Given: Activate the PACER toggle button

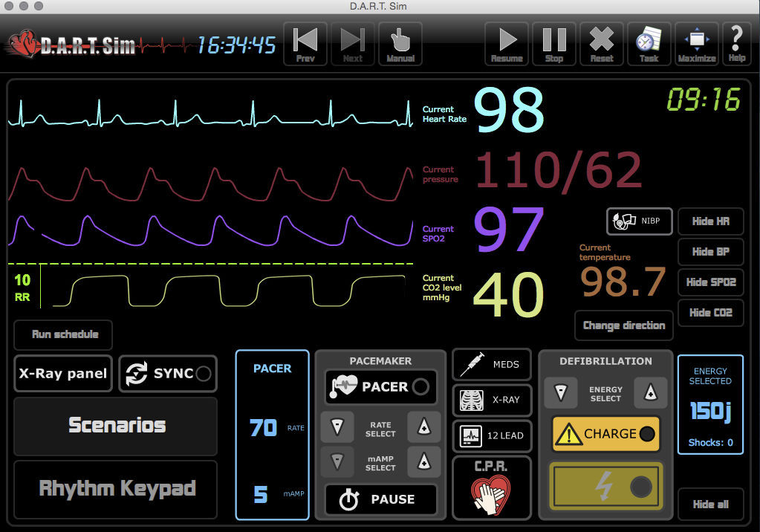Looking at the screenshot, I should tap(380, 387).
